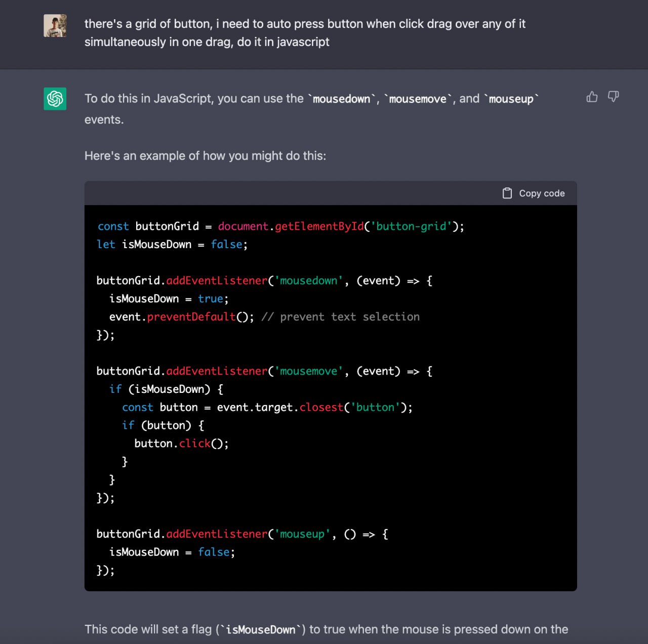Click the user's prompt about grid of button
Screen dimensions: 648x644
pyautogui.click(x=305, y=33)
